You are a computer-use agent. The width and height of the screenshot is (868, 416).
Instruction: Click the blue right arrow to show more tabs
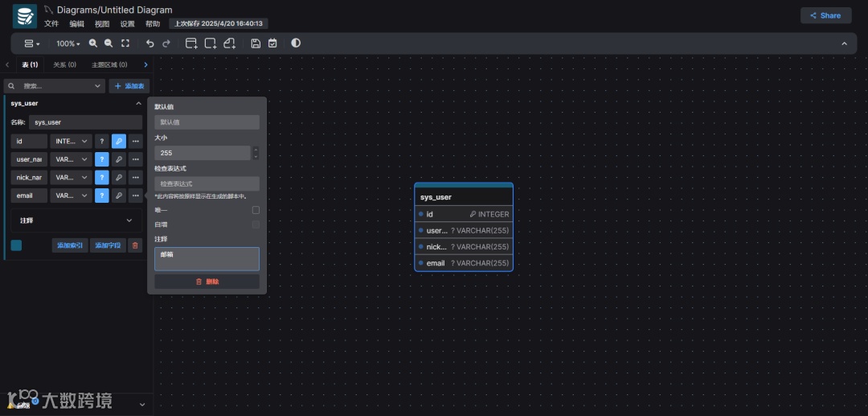point(146,65)
